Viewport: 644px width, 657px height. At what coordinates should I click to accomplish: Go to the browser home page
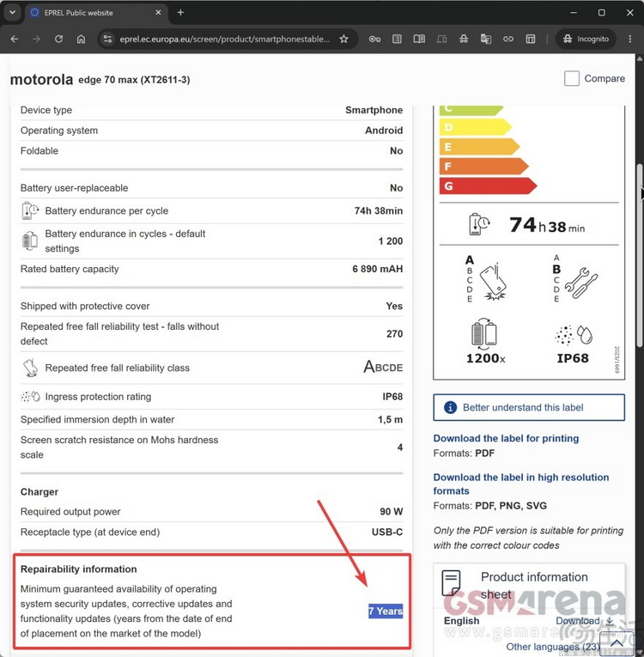81,39
